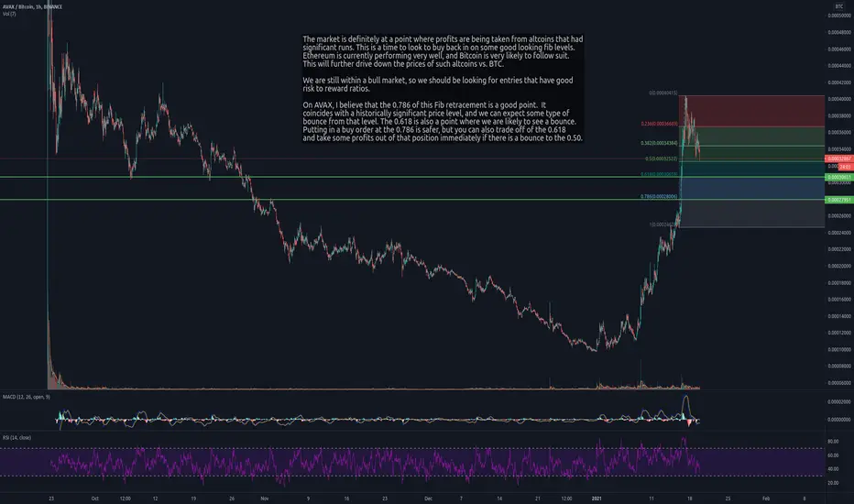Click the Dec label on time axis
The width and height of the screenshot is (854, 504).
pos(428,499)
